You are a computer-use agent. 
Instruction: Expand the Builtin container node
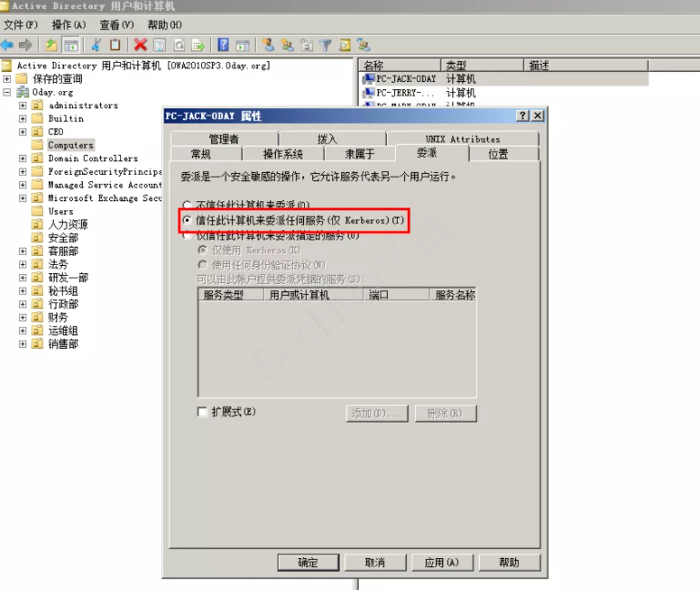[x=23, y=118]
